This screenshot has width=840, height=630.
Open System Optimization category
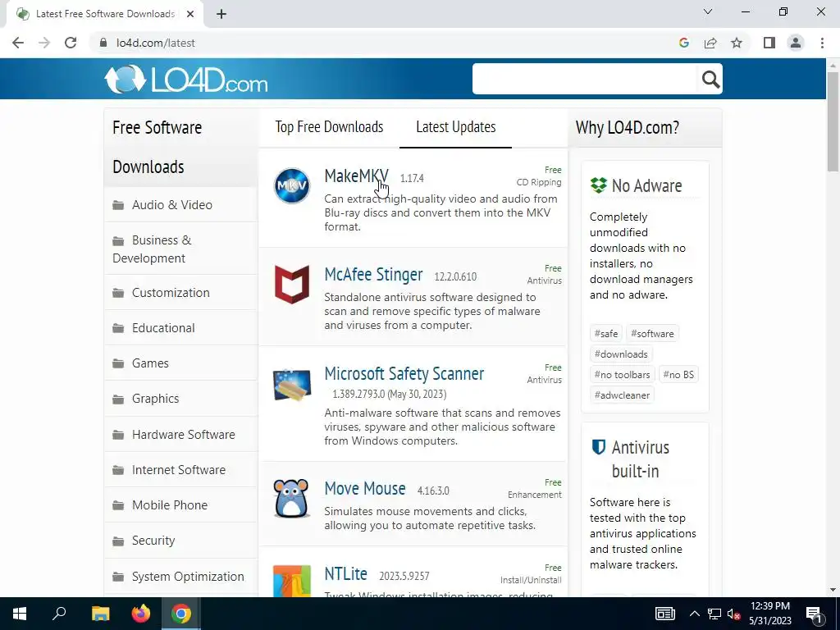tap(188, 577)
